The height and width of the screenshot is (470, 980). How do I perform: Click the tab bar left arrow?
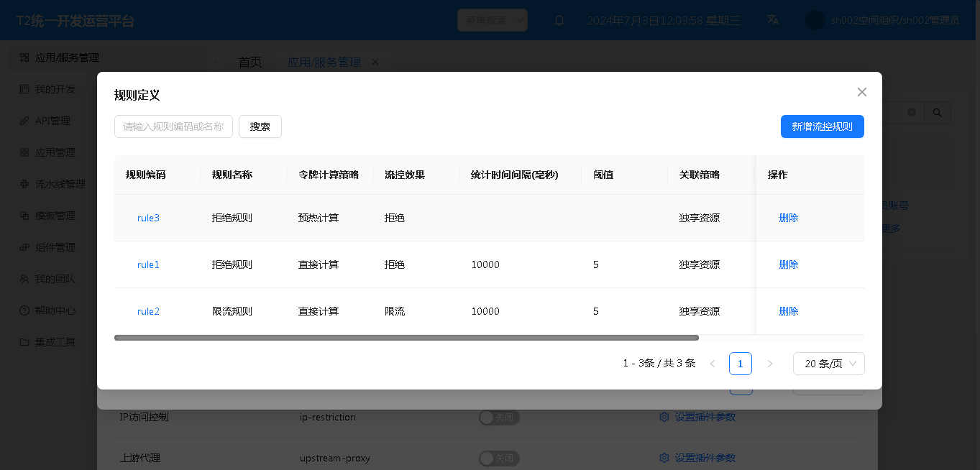pyautogui.click(x=215, y=62)
